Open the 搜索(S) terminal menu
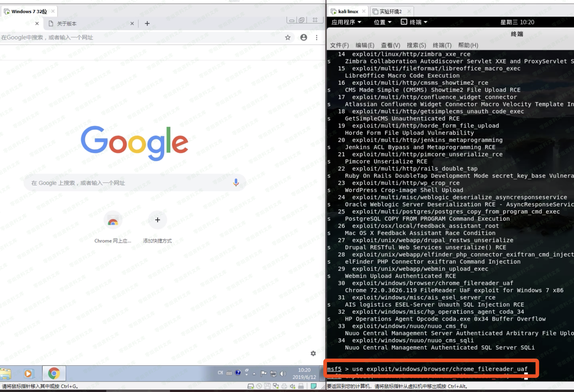The width and height of the screenshot is (574, 392). [416, 45]
